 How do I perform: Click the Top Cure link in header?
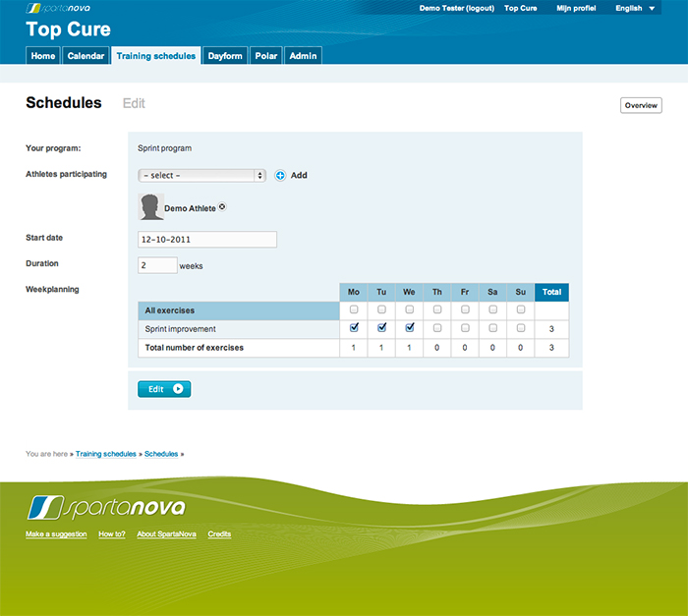(x=520, y=8)
